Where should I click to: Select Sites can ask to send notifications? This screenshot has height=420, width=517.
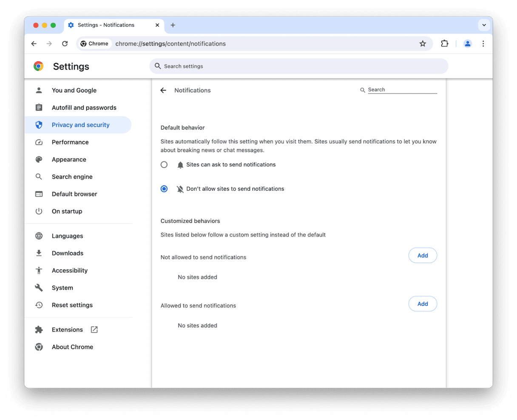point(164,165)
